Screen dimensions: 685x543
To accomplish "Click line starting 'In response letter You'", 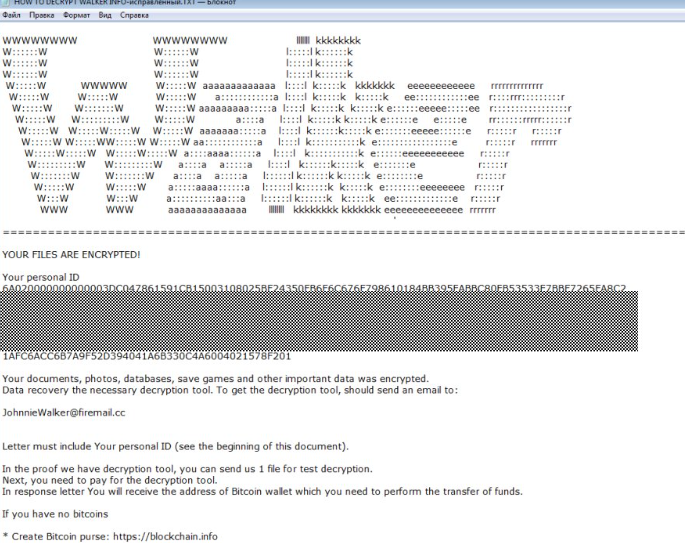I will click(262, 492).
